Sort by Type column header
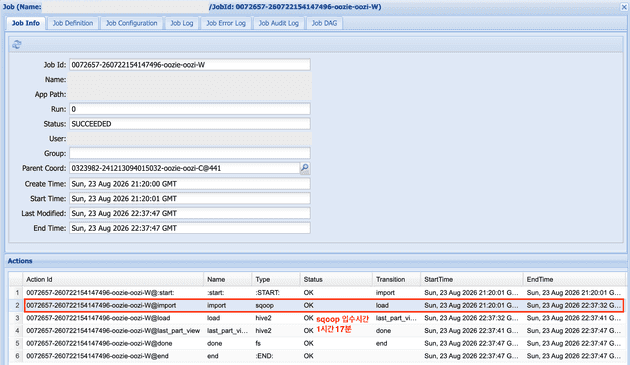Viewport: 630px width, 365px height. coord(276,279)
